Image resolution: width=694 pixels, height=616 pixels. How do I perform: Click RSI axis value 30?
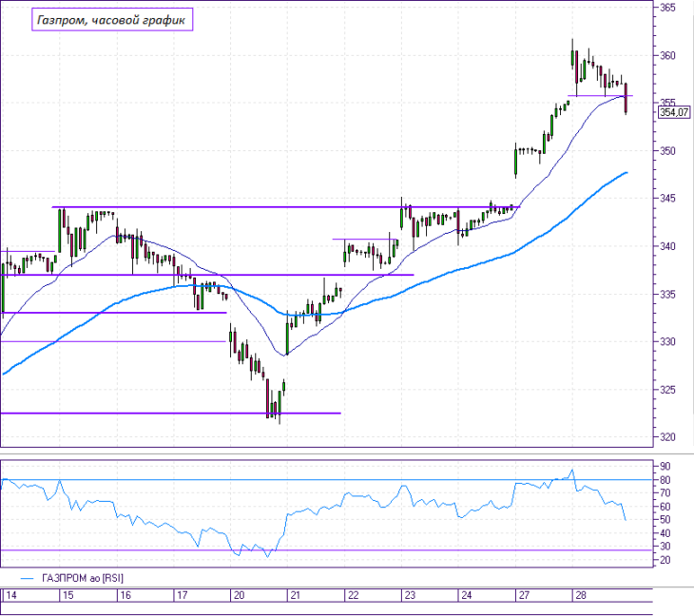pos(665,547)
